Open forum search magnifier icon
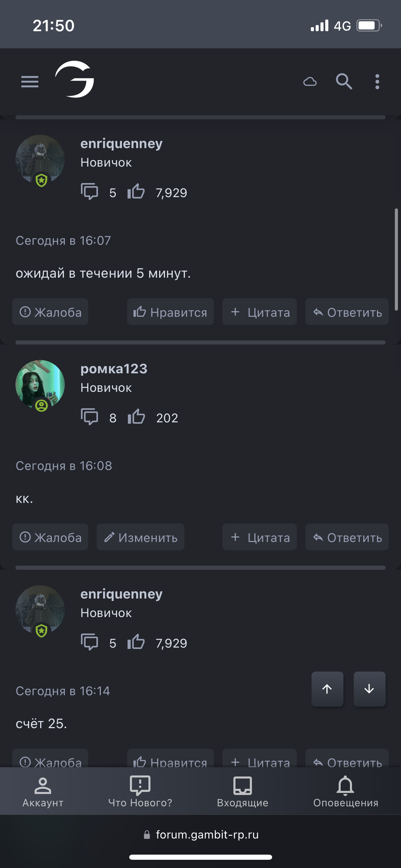This screenshot has width=401, height=868. (x=344, y=82)
